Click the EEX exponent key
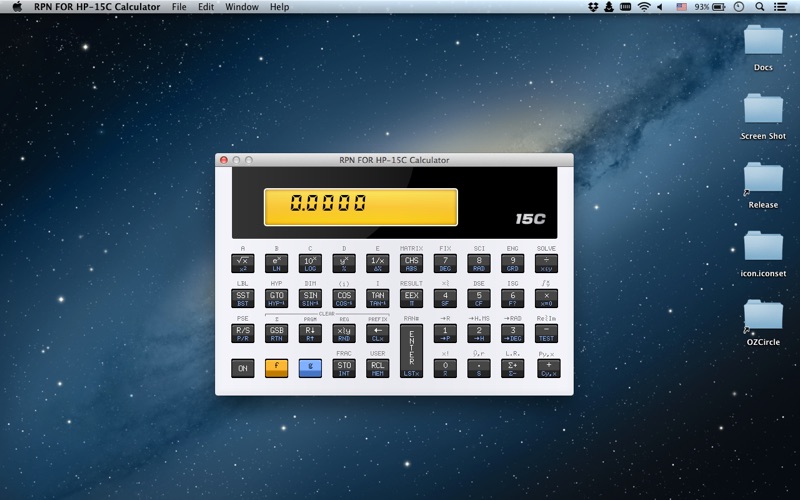The height and width of the screenshot is (500, 800). pos(411,298)
